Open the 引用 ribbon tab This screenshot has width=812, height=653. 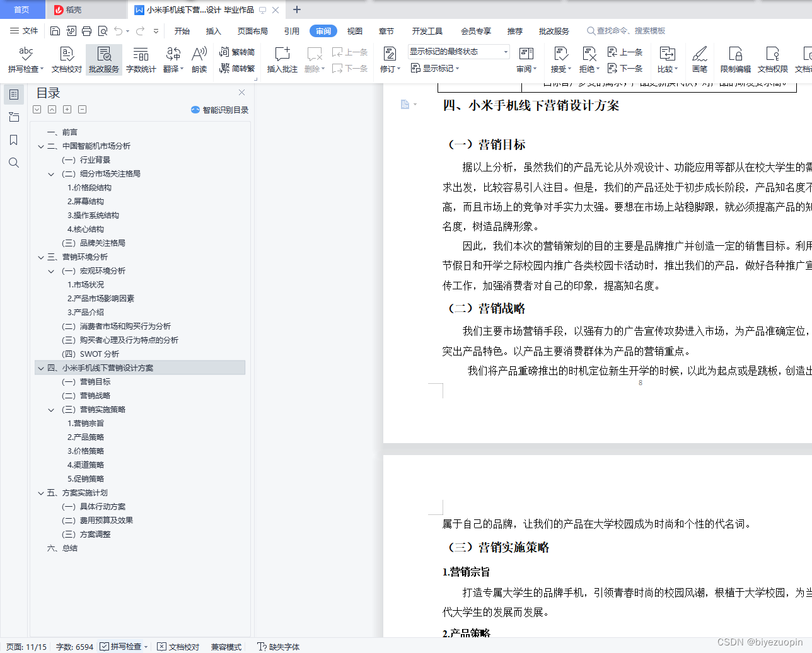[292, 31]
